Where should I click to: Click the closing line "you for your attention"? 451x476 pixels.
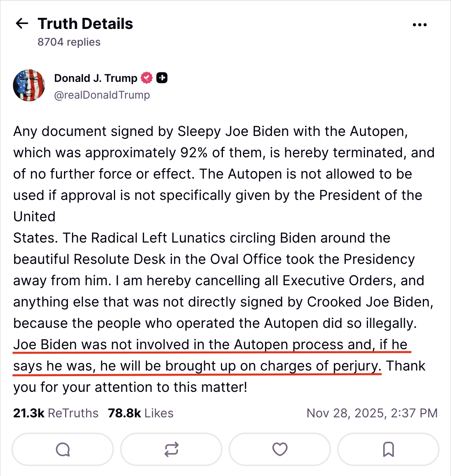(x=130, y=387)
